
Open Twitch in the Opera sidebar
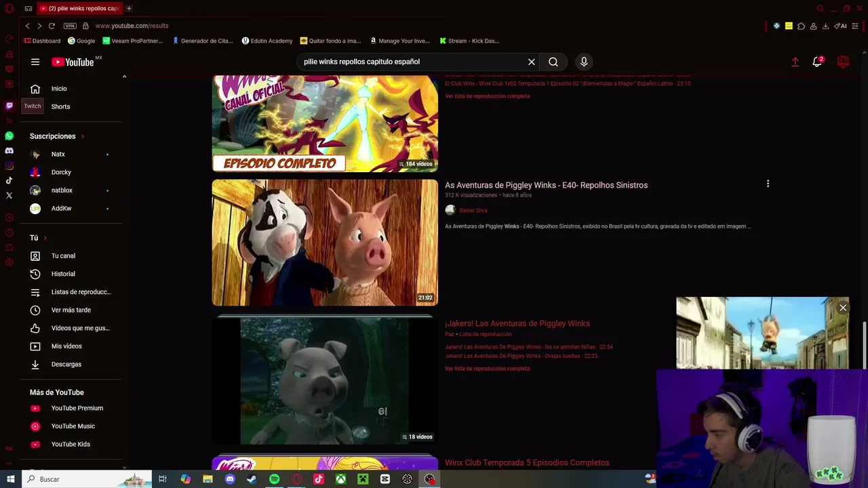pos(9,106)
